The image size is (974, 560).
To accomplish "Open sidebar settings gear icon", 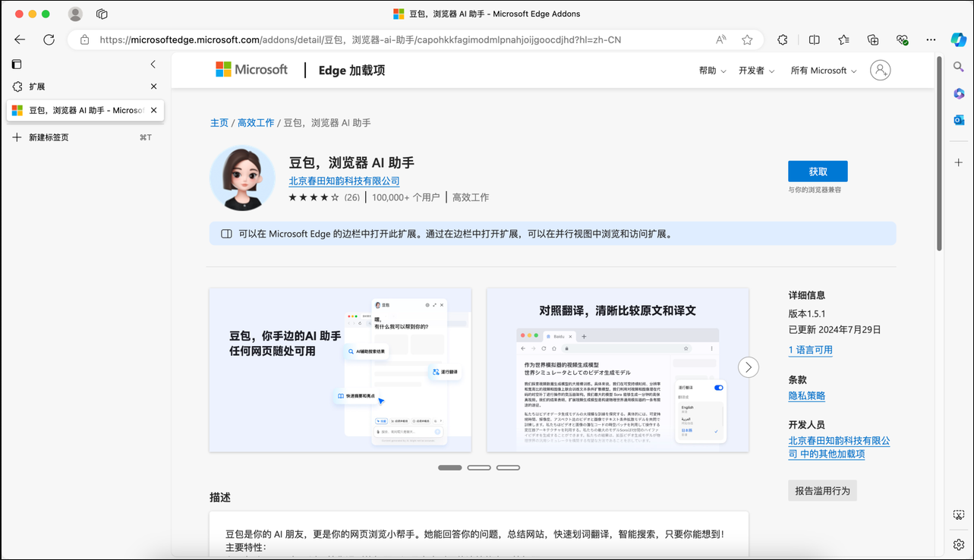I will tap(959, 544).
